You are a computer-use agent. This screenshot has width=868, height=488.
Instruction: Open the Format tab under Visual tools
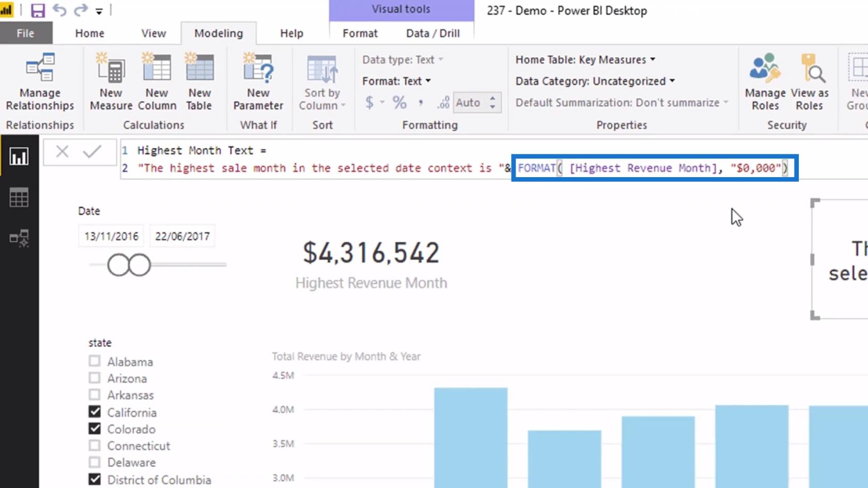pos(360,33)
